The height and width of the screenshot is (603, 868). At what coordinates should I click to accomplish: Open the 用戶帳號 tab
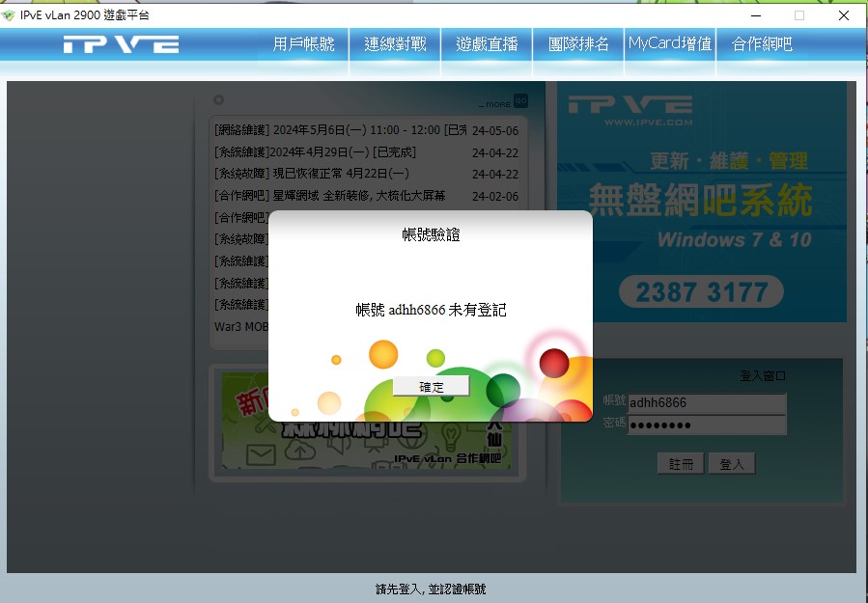tap(303, 44)
